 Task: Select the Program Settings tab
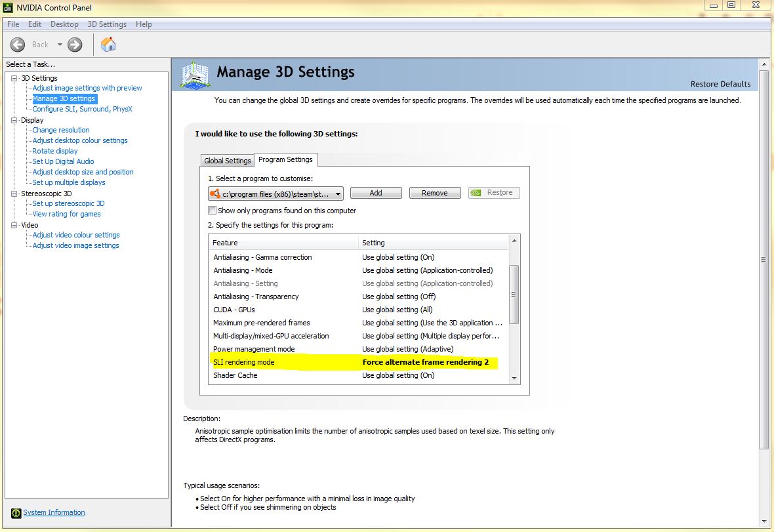[x=285, y=159]
